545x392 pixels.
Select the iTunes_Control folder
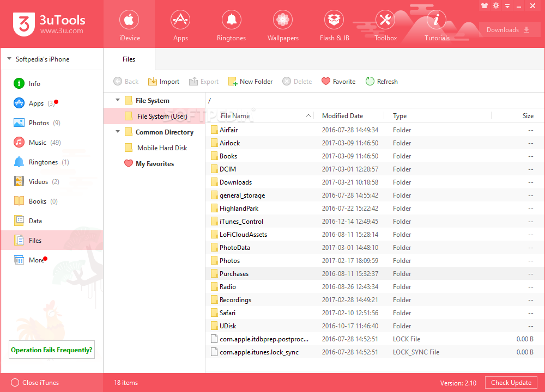pos(375,222)
